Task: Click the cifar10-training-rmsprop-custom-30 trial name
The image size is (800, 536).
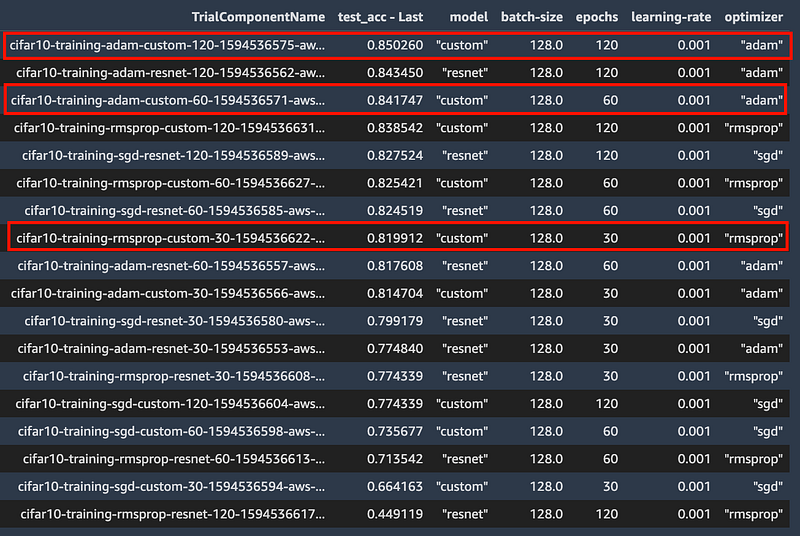Action: tap(170, 238)
